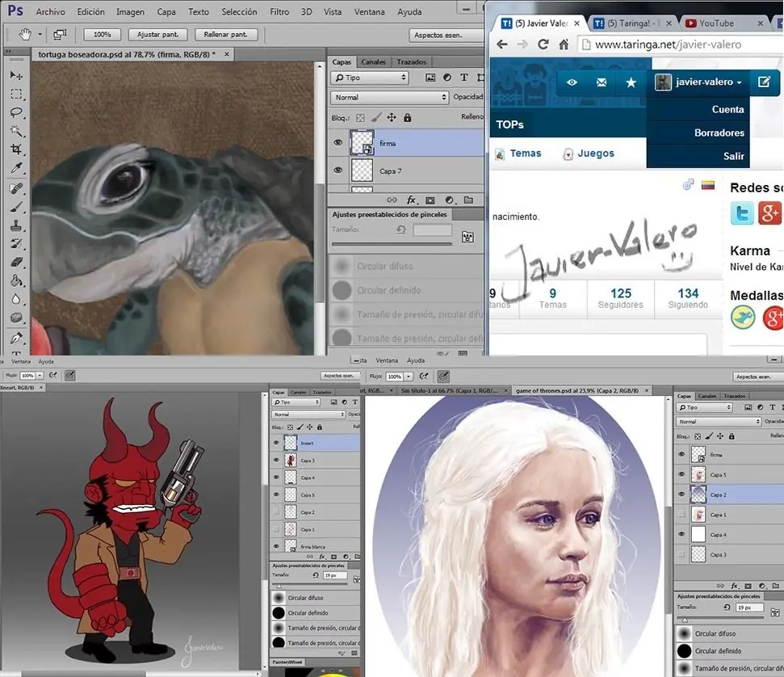This screenshot has width=784, height=677.
Task: Hide the lineart layer in bottom-left Photoshop
Action: pyautogui.click(x=276, y=443)
